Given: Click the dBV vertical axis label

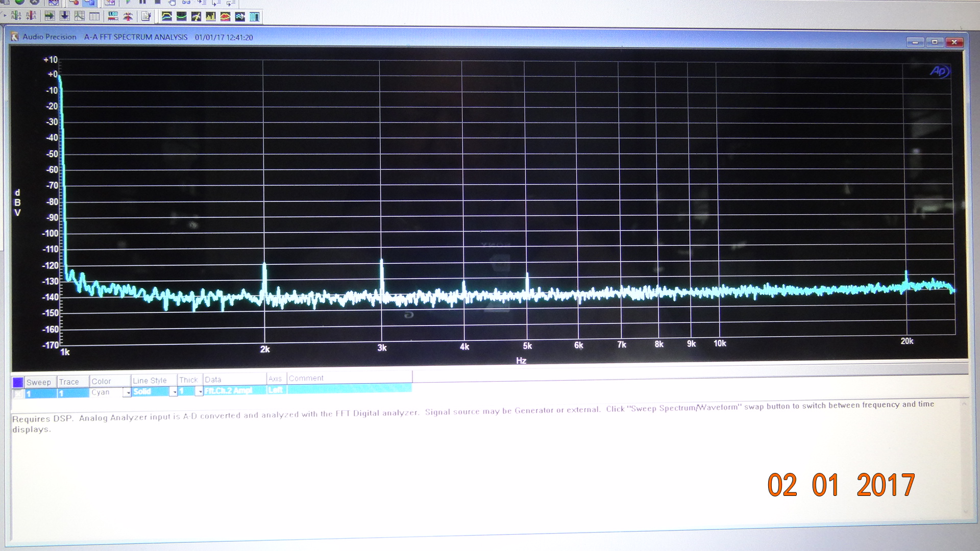Looking at the screenshot, I should click(x=17, y=203).
